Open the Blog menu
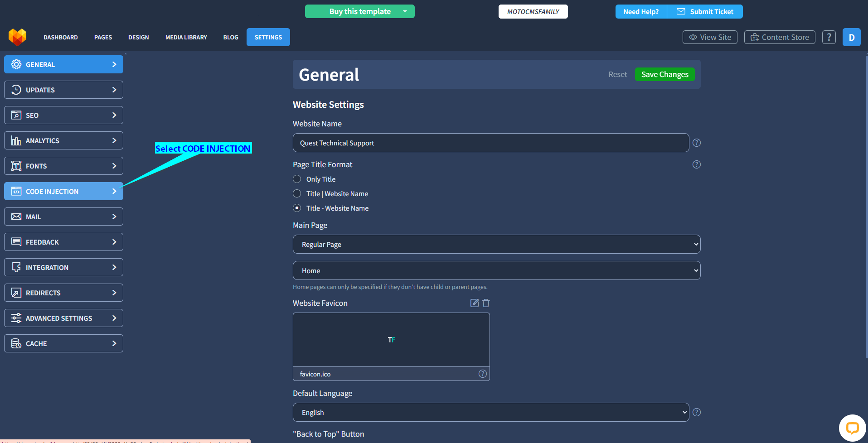 click(231, 37)
